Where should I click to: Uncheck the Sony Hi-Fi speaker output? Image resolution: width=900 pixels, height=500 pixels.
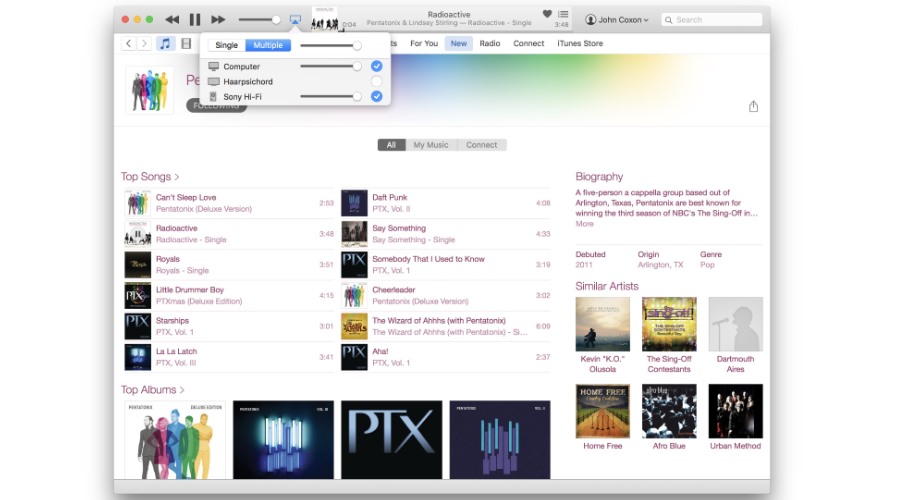(x=377, y=96)
